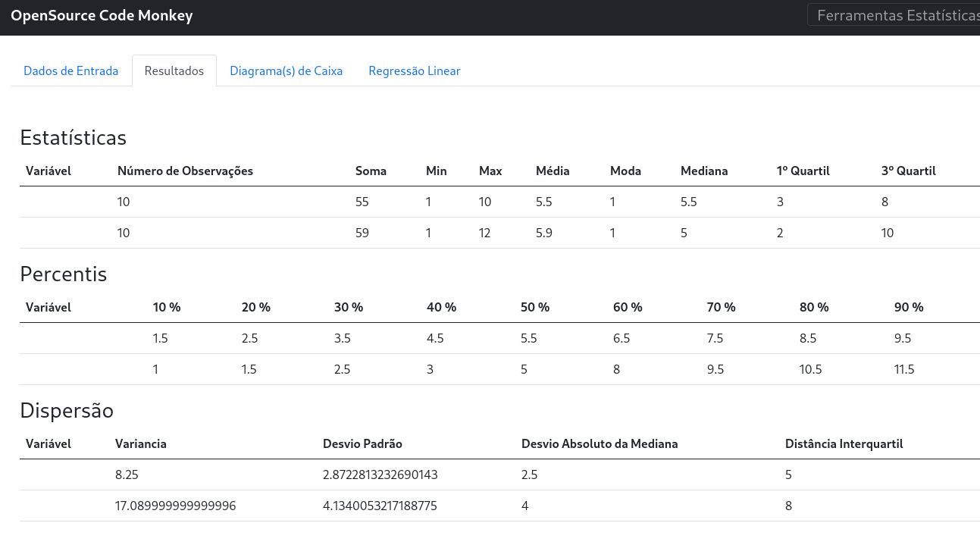This screenshot has height=545, width=980.
Task: Click the active Resultados tab
Action: coord(174,70)
